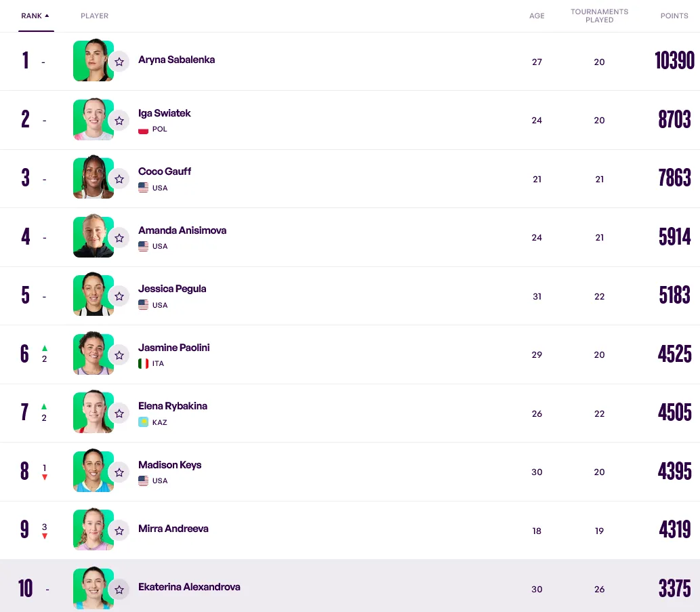Favorite Aryna Sabalenka with the star icon
The image size is (700, 612).
[119, 62]
